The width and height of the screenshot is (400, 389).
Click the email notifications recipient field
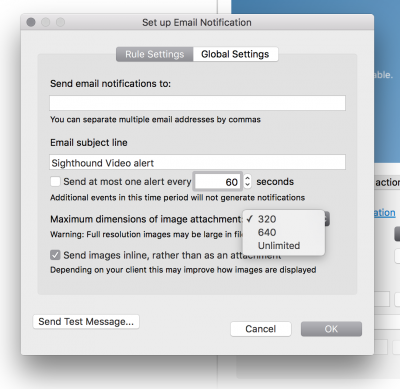pos(197,103)
